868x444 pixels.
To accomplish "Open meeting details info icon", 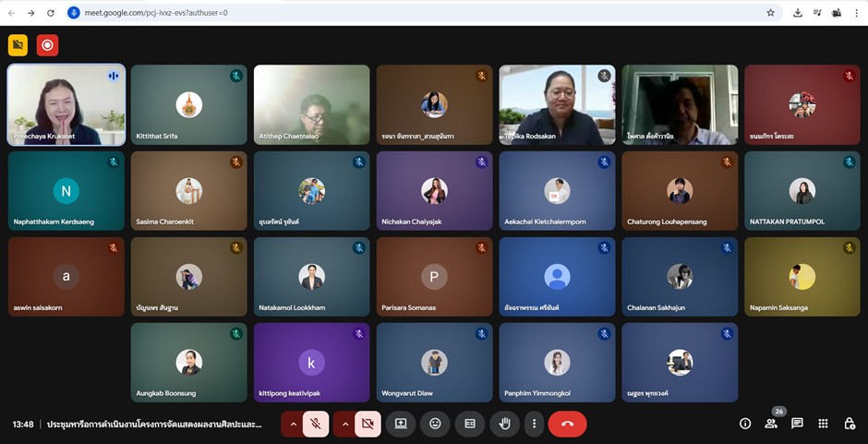I will (x=745, y=424).
